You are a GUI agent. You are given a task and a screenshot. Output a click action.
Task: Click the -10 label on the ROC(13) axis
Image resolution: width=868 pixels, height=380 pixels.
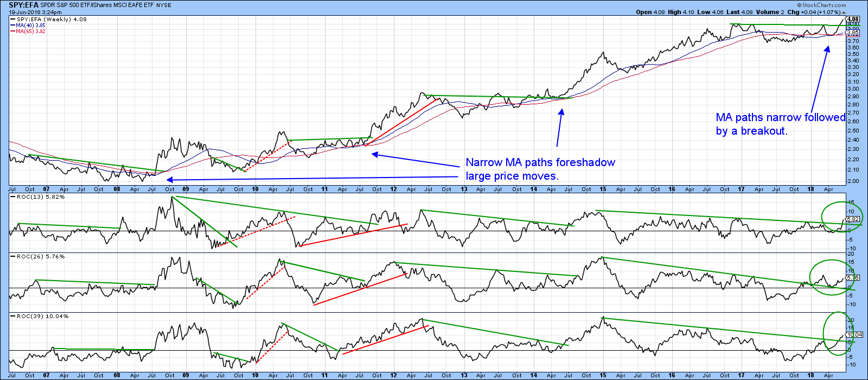pos(852,248)
